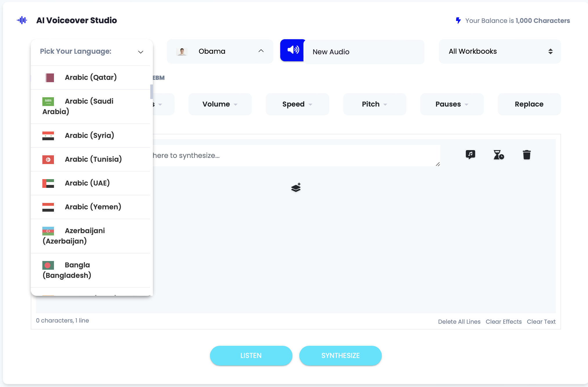The width and height of the screenshot is (588, 387).
Task: Expand the Speed effect menu
Action: [297, 104]
